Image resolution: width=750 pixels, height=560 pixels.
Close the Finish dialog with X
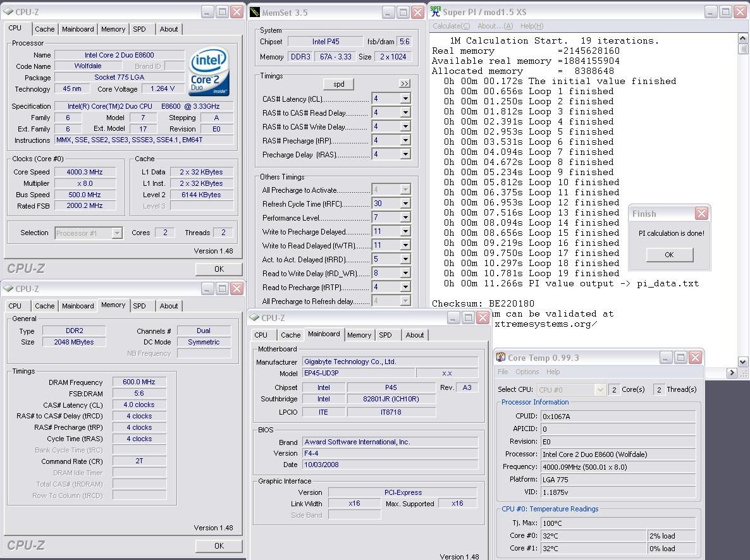point(701,213)
